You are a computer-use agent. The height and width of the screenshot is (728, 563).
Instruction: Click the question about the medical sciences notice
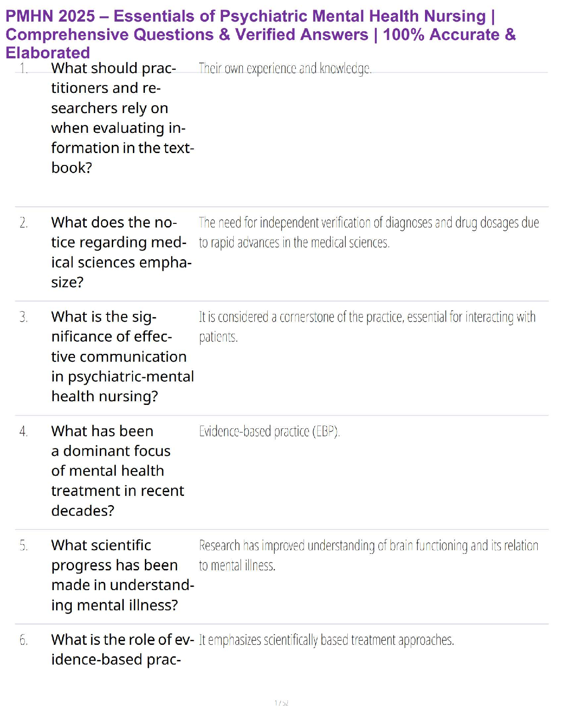(121, 252)
